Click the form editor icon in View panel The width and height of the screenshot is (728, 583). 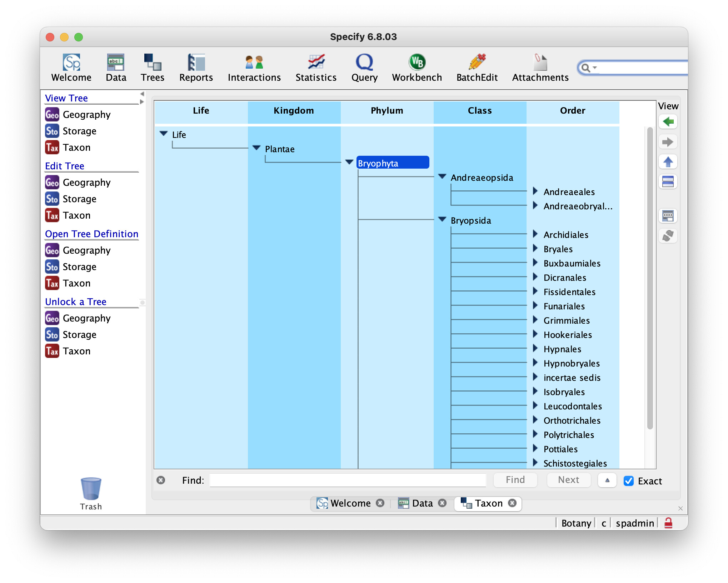tap(668, 216)
